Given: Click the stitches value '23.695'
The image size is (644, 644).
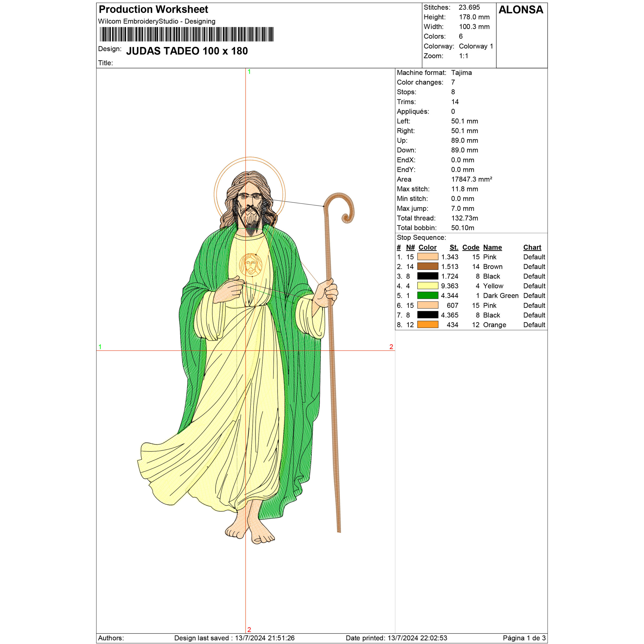Looking at the screenshot, I should tap(469, 7).
